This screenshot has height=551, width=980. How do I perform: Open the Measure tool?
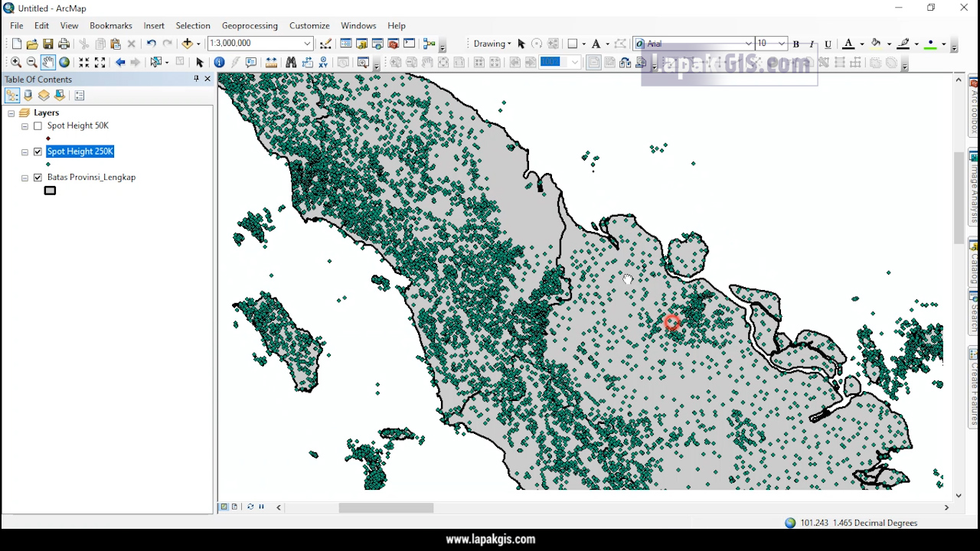[x=271, y=62]
